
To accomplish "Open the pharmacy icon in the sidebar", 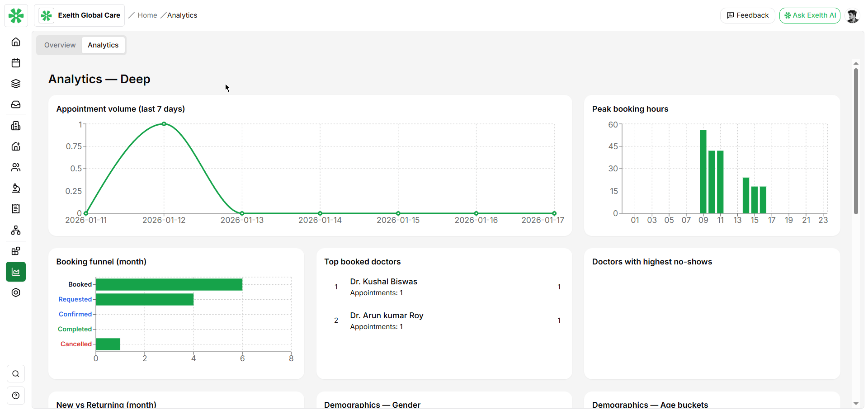I will coord(16,126).
